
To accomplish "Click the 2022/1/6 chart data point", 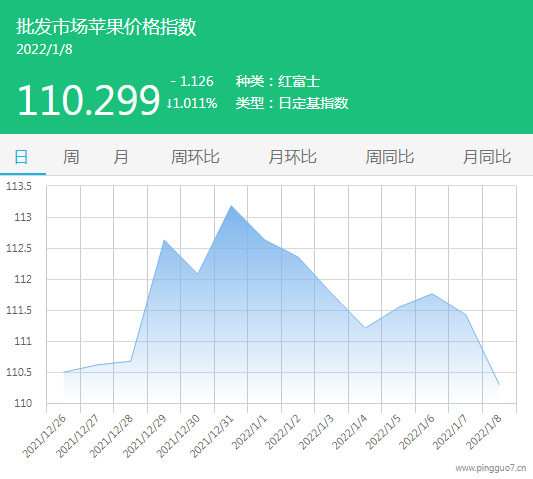I will coord(432,293).
